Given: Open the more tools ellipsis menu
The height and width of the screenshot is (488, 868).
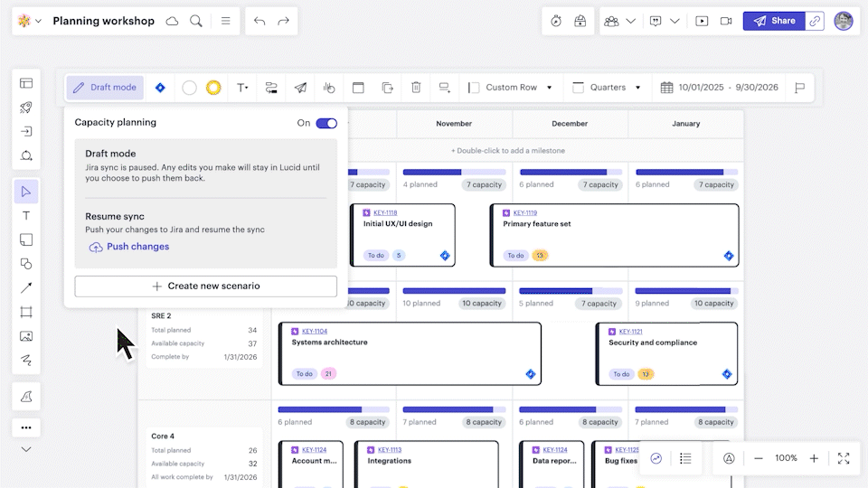Looking at the screenshot, I should pyautogui.click(x=26, y=427).
